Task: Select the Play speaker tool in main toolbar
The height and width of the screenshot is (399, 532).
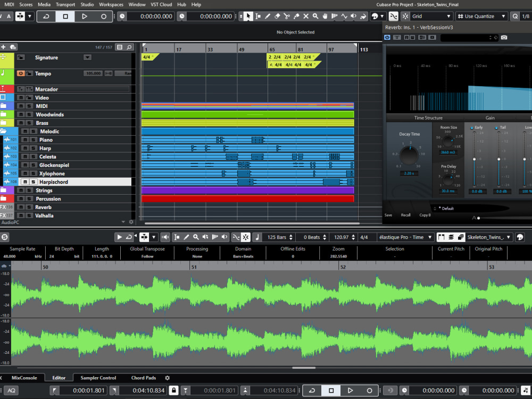Action: tap(354, 16)
